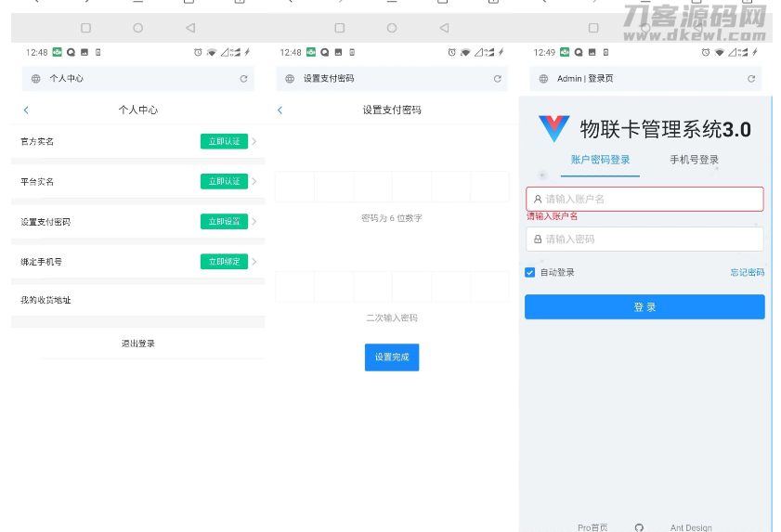Expand the 平台实名 row chevron
Image resolution: width=781 pixels, height=532 pixels.
tap(254, 181)
